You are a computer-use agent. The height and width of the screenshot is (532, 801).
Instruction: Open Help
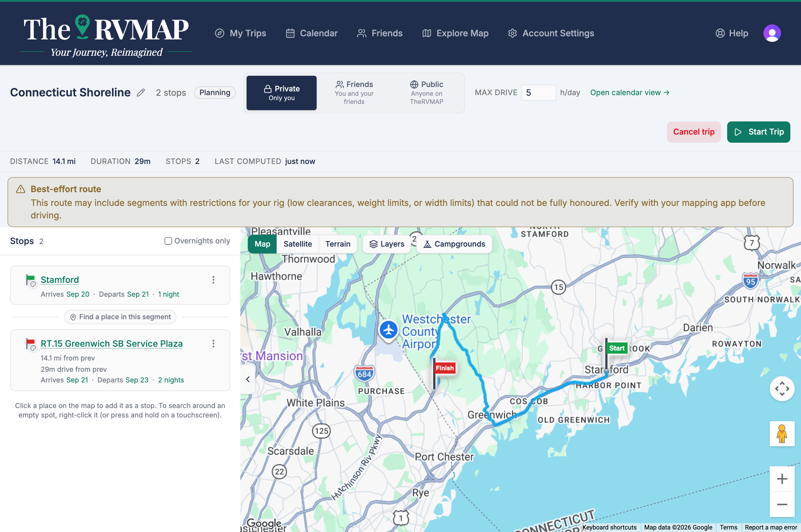pos(732,33)
